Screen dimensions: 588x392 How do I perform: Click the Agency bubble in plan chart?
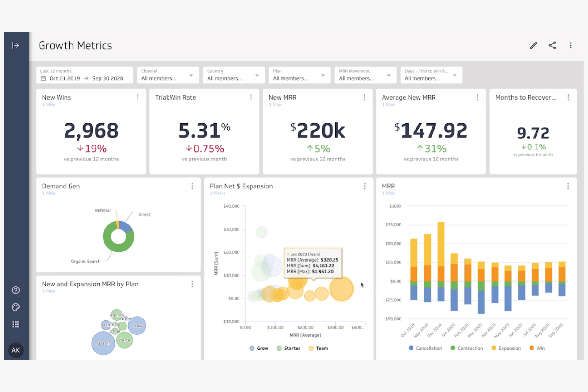117,315
